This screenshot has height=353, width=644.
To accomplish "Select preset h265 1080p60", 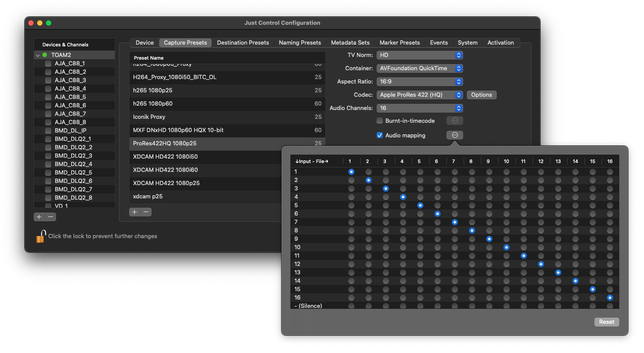I will (227, 104).
